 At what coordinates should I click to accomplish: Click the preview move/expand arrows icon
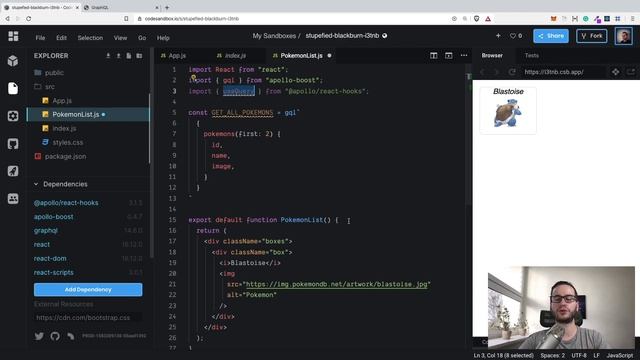click(616, 72)
